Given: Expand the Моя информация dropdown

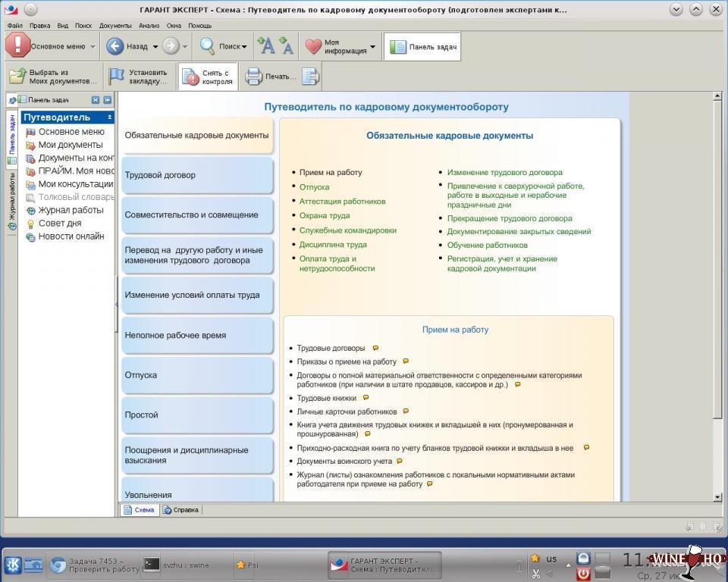Looking at the screenshot, I should (x=372, y=47).
